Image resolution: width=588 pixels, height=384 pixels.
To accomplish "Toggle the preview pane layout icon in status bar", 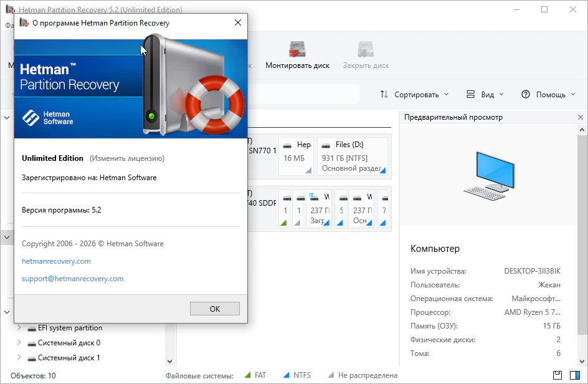I will pos(574,375).
